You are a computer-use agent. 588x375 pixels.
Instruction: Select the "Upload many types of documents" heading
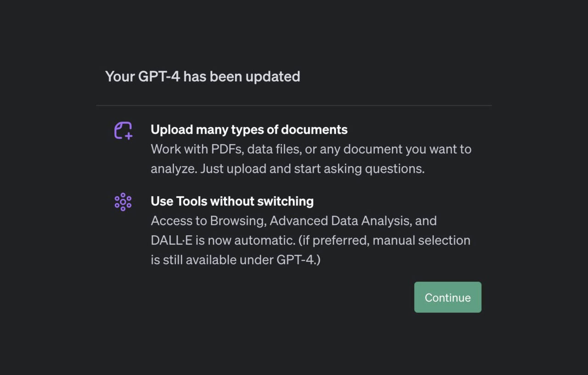coord(249,130)
